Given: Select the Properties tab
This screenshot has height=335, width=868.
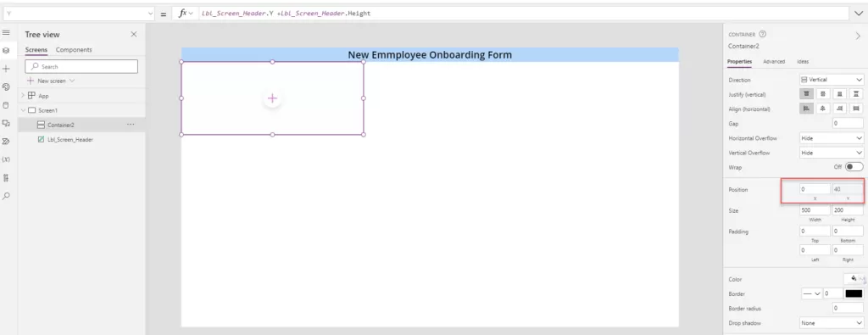Looking at the screenshot, I should (739, 61).
